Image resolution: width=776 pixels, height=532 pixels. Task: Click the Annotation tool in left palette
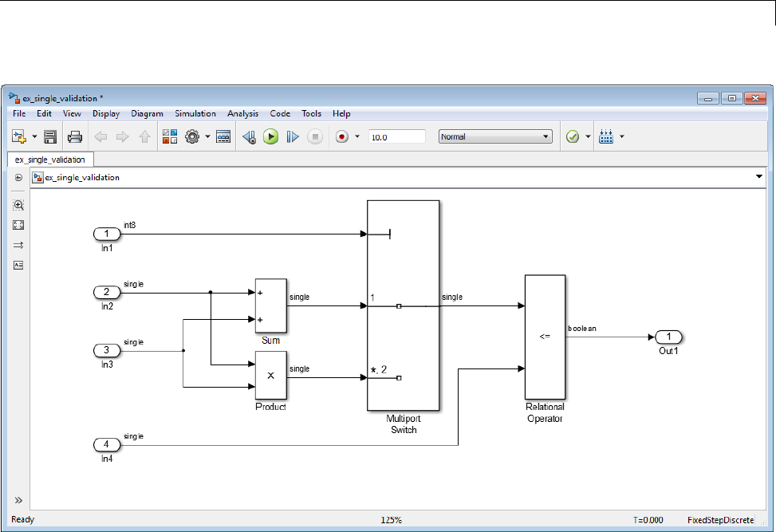pos(18,265)
